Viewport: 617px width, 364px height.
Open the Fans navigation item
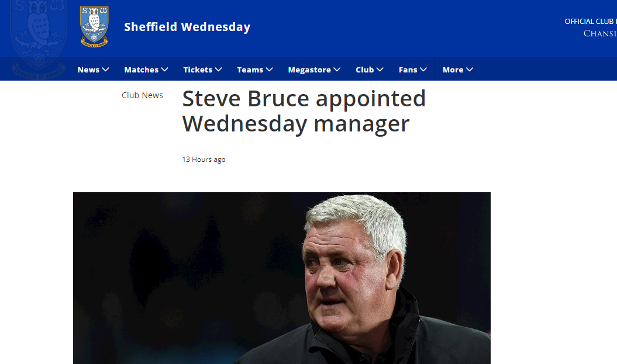click(408, 70)
